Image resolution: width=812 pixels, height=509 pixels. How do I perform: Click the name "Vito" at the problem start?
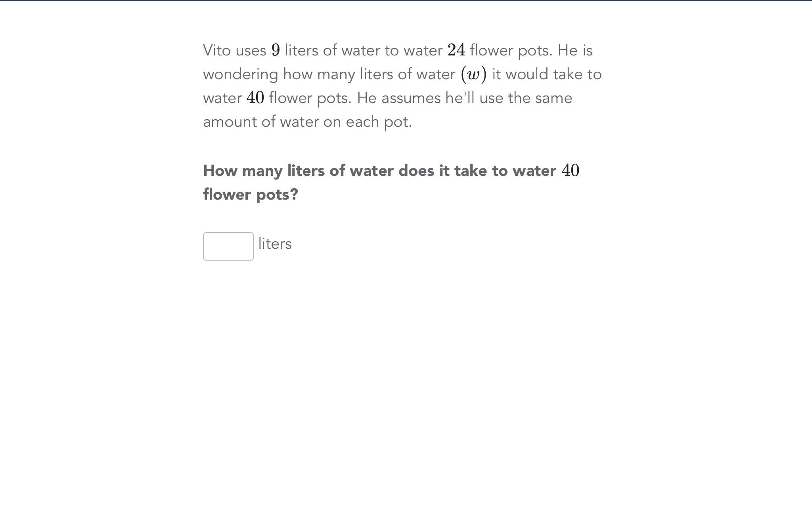216,51
